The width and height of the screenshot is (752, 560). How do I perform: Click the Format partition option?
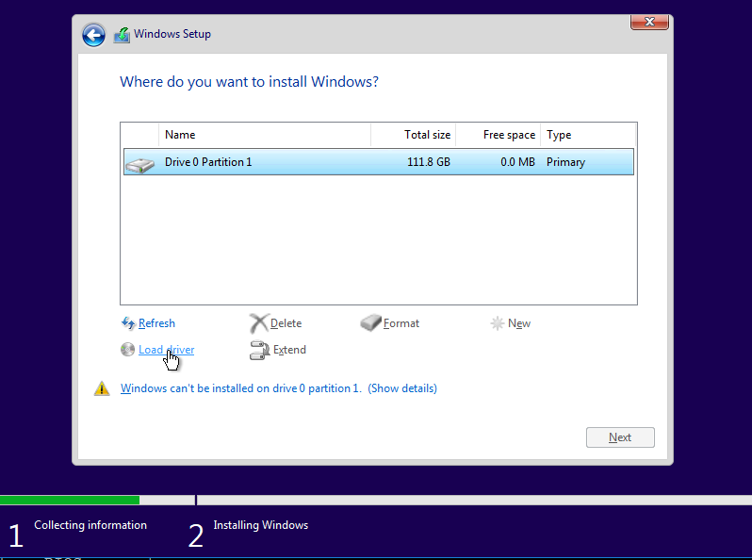401,323
